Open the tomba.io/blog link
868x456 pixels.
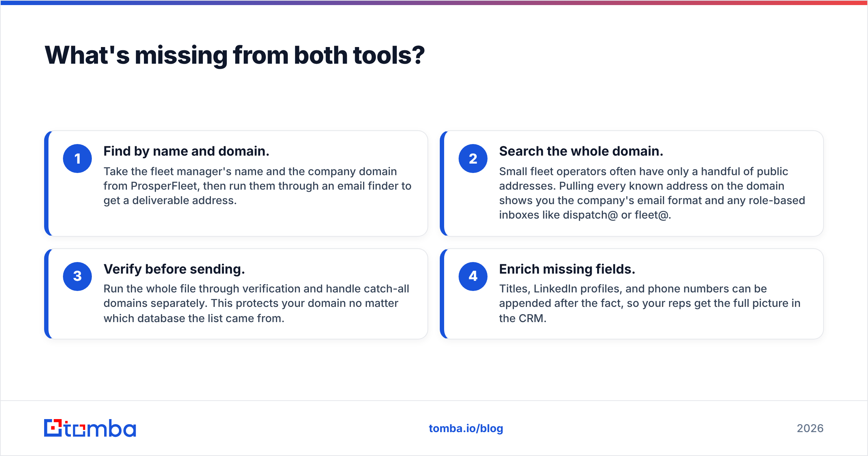pyautogui.click(x=466, y=428)
